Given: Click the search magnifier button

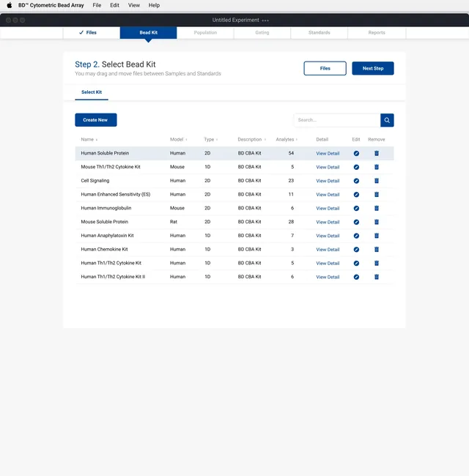Looking at the screenshot, I should [387, 120].
